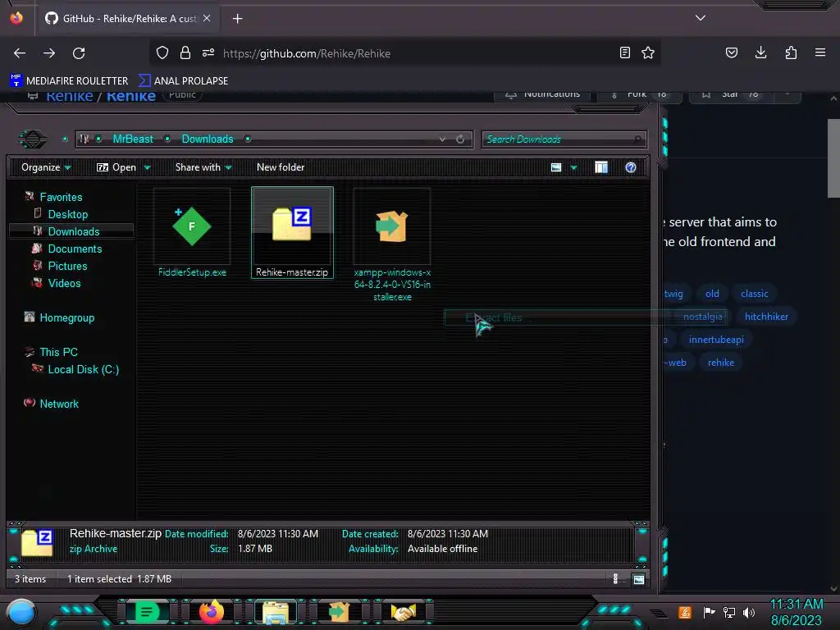Click the Search Downloads field
840x630 pixels.
coord(564,139)
